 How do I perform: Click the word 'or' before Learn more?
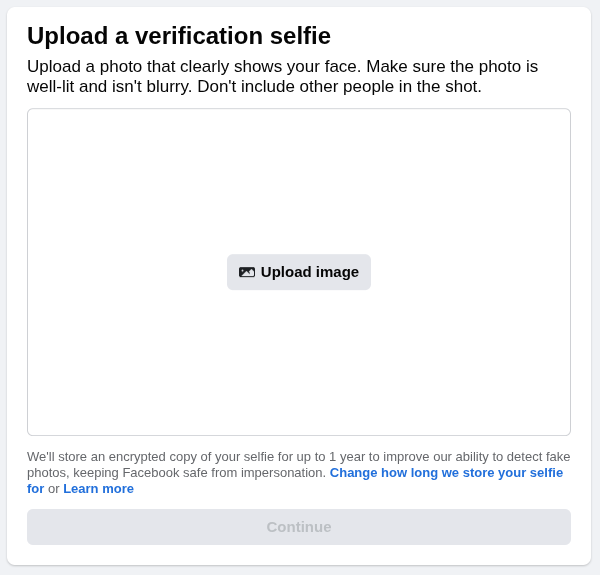54,489
